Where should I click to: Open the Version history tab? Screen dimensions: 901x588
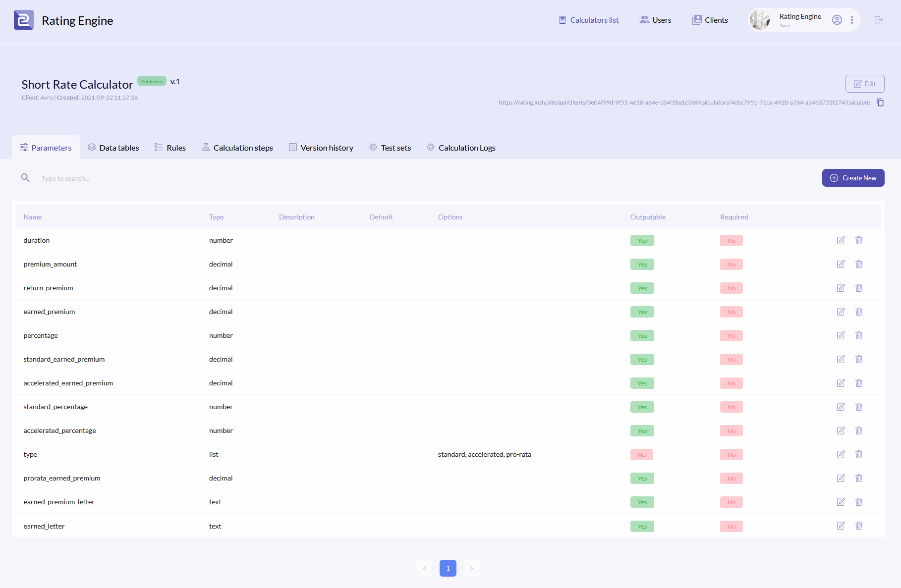pos(321,148)
